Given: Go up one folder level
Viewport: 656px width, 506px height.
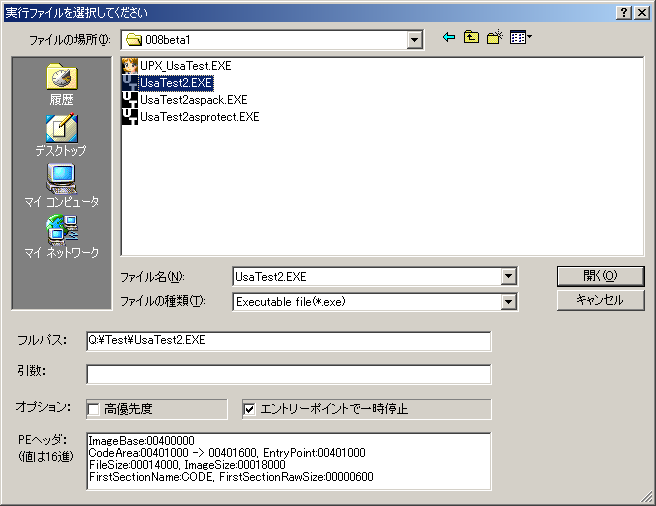Looking at the screenshot, I should tap(471, 38).
